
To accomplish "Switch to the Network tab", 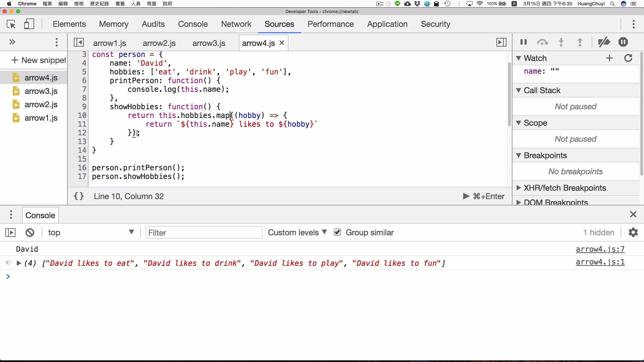I will tap(236, 24).
